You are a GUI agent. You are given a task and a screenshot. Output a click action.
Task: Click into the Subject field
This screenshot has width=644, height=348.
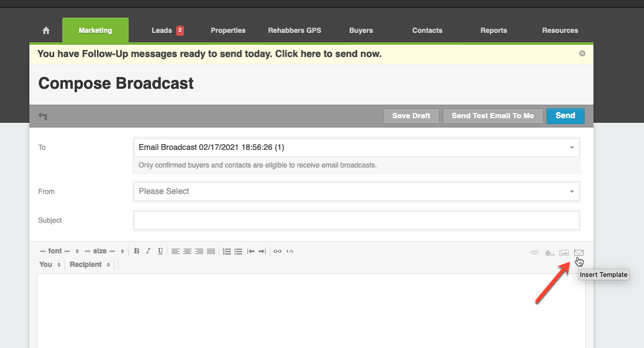coord(357,220)
